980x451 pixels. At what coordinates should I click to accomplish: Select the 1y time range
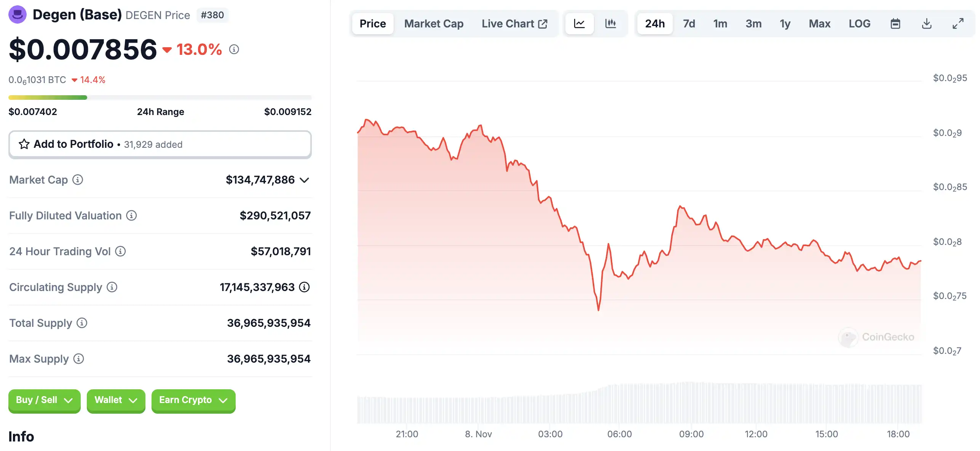785,24
